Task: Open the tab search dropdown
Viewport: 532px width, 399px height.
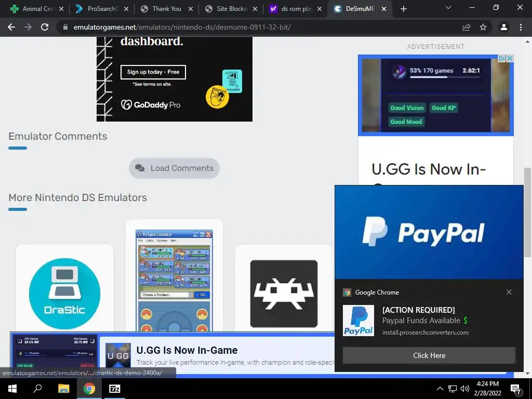Action: click(x=448, y=7)
